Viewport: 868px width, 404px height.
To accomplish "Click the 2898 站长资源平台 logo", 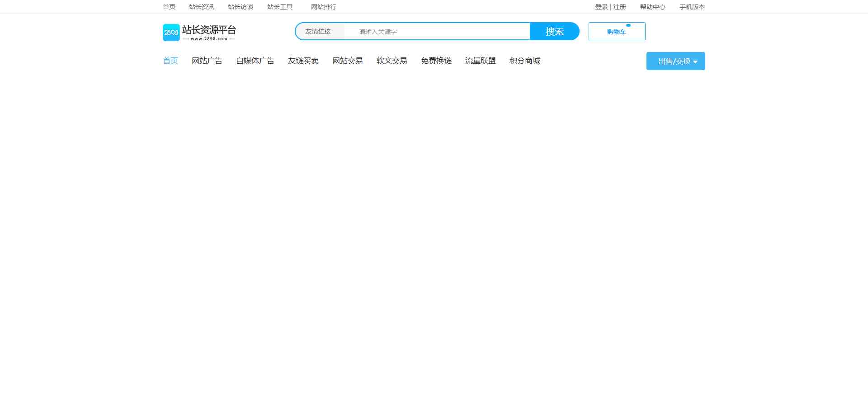I will (199, 32).
